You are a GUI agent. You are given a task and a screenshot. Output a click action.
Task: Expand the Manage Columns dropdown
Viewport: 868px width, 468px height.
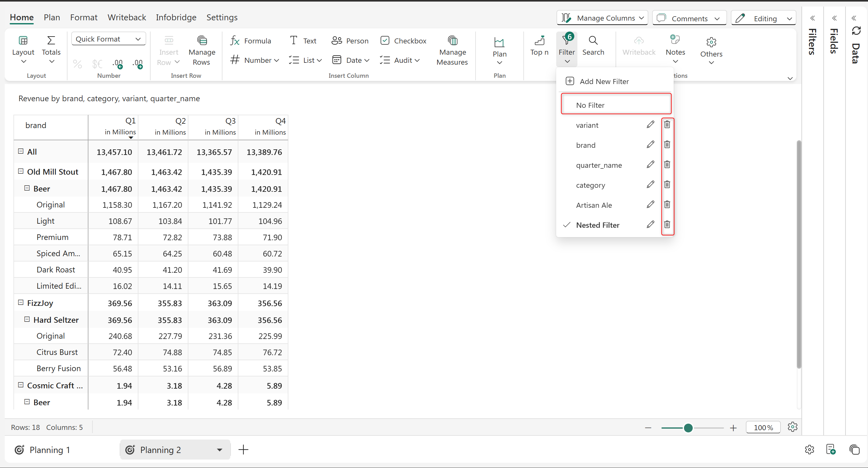pyautogui.click(x=602, y=18)
